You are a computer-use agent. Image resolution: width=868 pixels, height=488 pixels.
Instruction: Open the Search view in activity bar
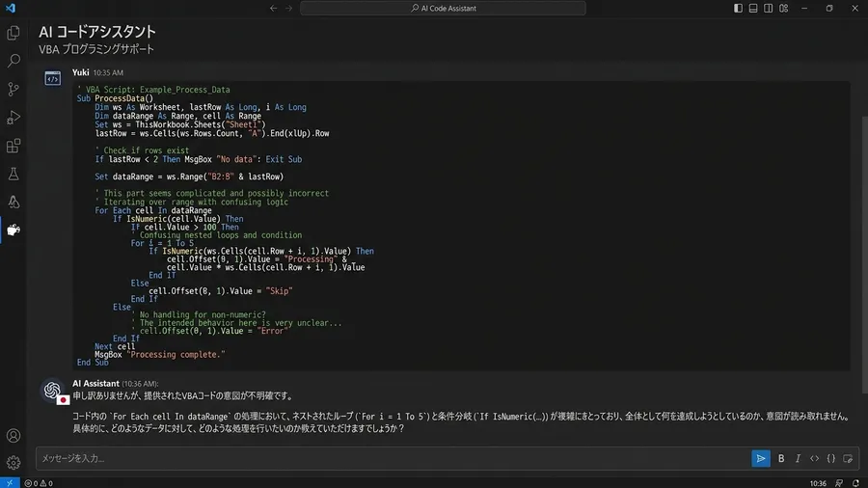pyautogui.click(x=14, y=61)
